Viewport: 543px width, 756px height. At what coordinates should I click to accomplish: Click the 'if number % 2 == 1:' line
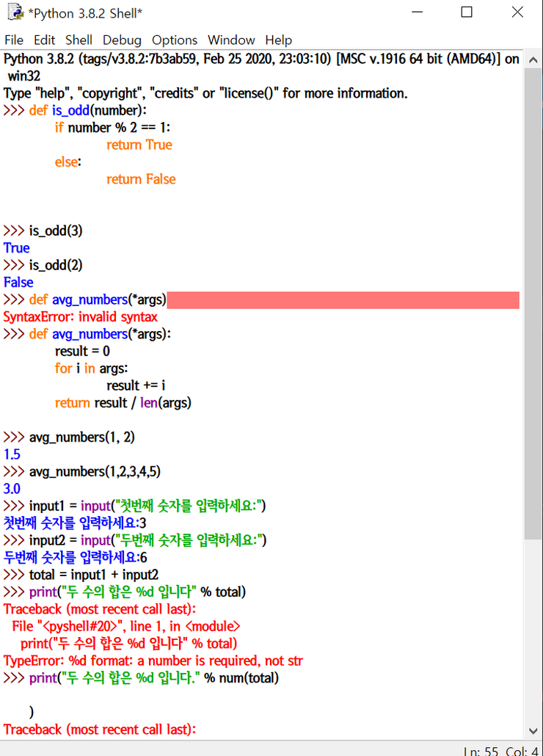pos(112,128)
